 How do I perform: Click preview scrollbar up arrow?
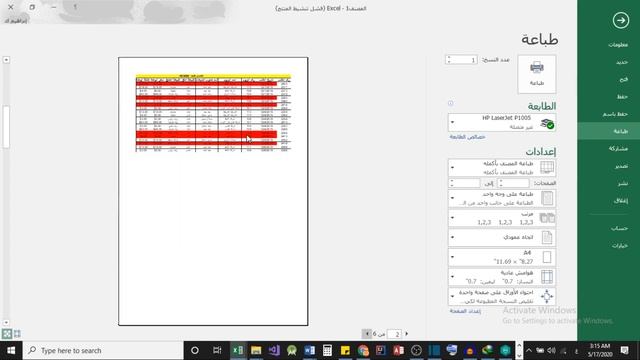(x=6, y=60)
